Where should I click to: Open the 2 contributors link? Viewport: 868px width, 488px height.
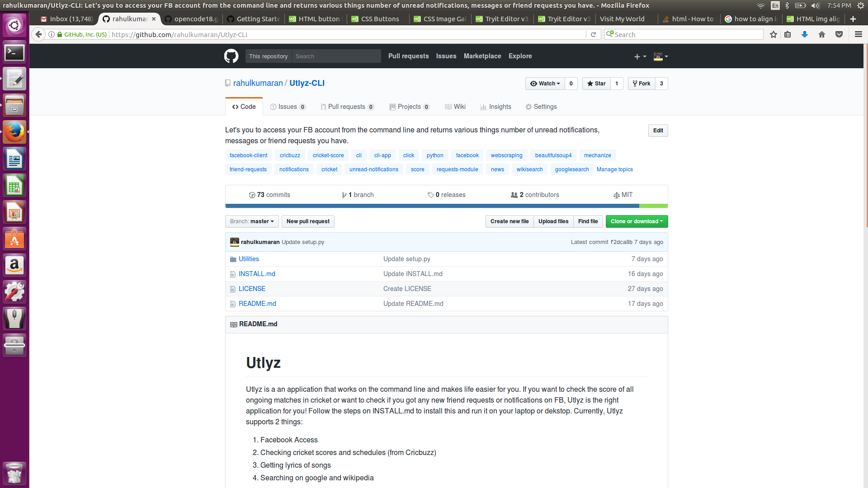pos(535,195)
